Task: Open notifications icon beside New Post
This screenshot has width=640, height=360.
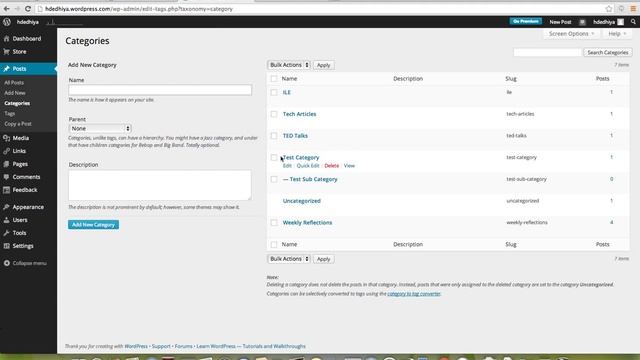Action: click(x=582, y=22)
